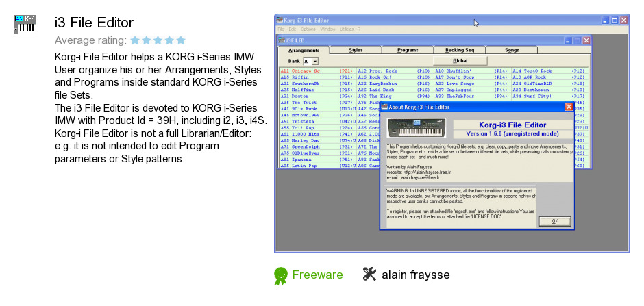644x306 pixels.
Task: Select arrangement A26 Laid Back
Action: click(395, 90)
